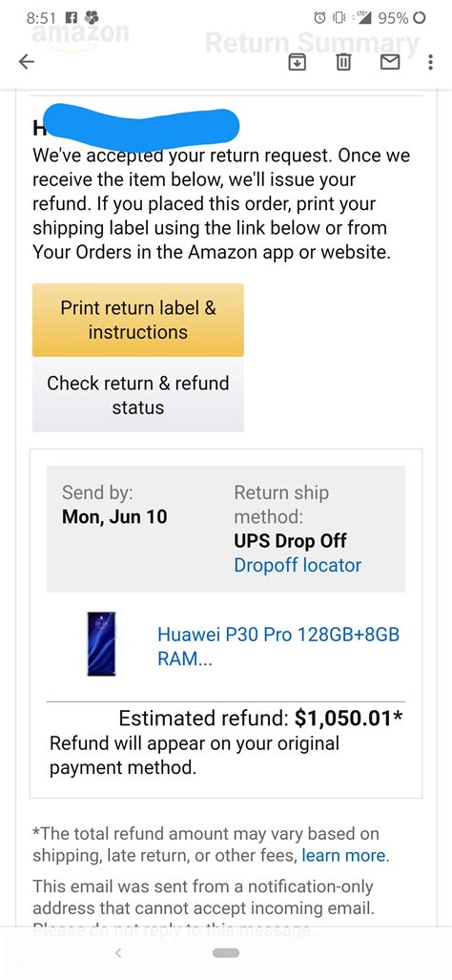Tap the Huawei phone product thumbnail
This screenshot has width=452, height=980.
101,644
